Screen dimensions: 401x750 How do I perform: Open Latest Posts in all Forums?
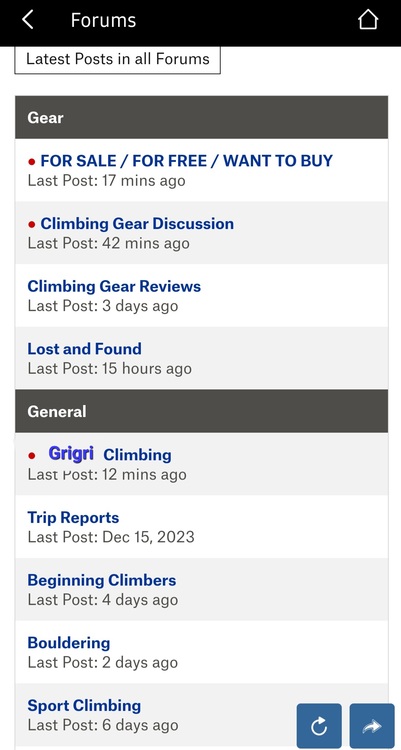click(x=118, y=59)
